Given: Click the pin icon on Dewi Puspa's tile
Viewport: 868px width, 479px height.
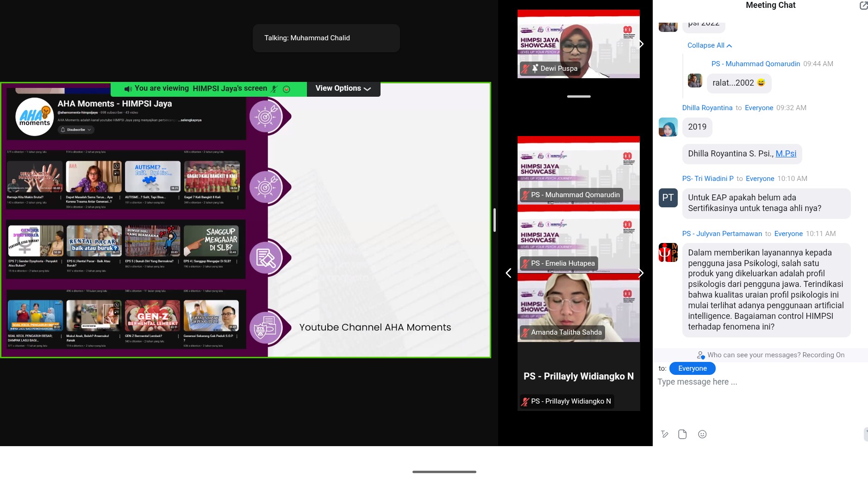Looking at the screenshot, I should [x=535, y=68].
